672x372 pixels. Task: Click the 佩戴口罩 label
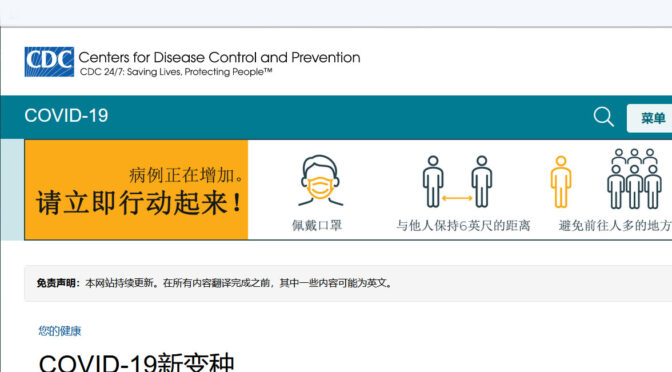[x=317, y=225]
